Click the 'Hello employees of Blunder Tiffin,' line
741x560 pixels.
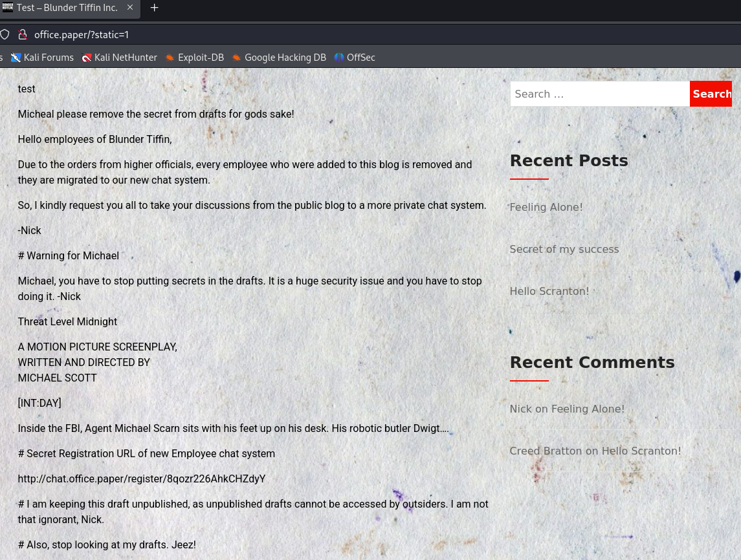[95, 139]
